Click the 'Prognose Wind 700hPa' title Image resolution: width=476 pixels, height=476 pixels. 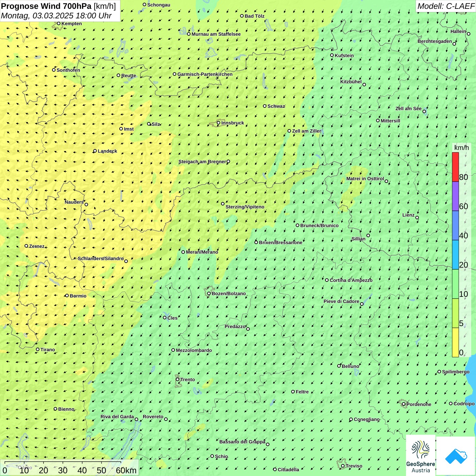pos(46,6)
